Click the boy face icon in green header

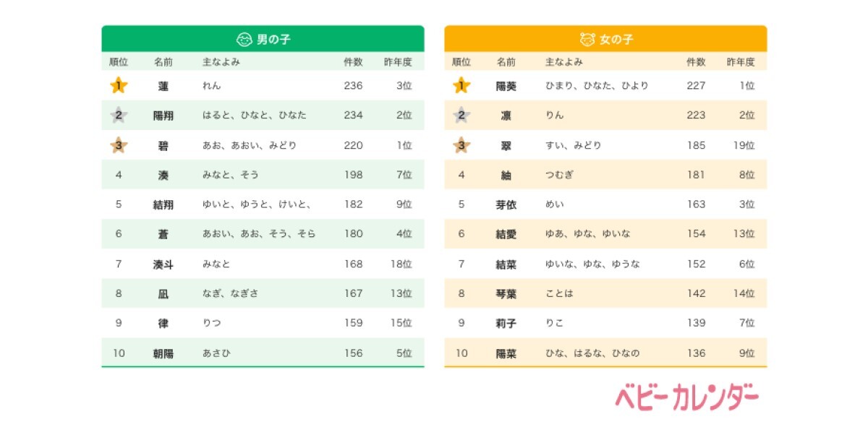coord(244,38)
